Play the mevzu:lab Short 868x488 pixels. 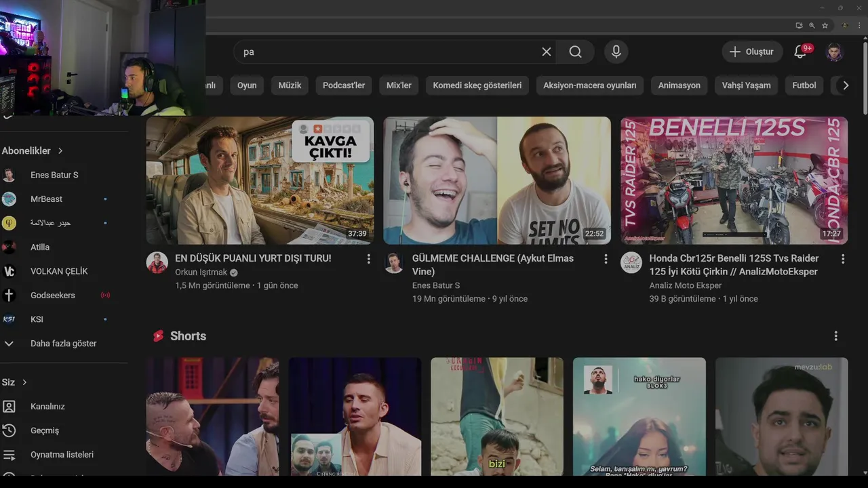point(782,417)
